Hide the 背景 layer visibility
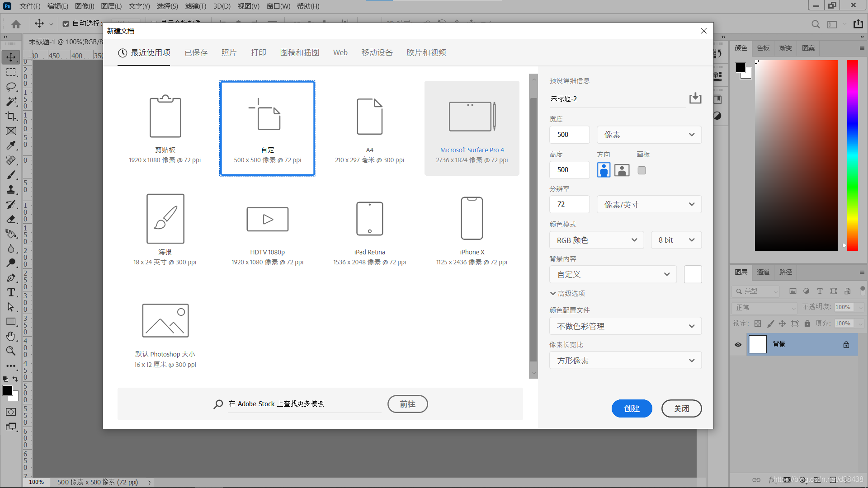The width and height of the screenshot is (868, 488). [x=738, y=344]
